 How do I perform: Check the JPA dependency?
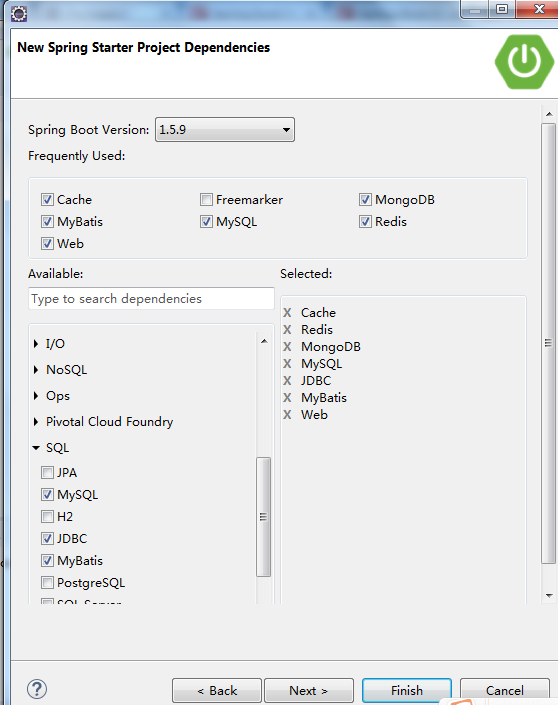(47, 473)
